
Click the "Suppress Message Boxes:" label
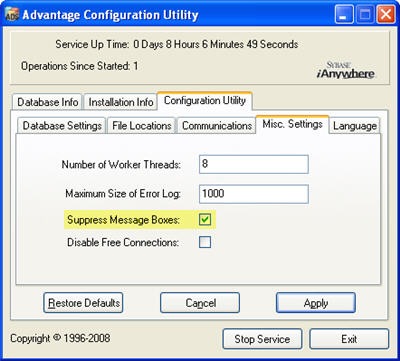click(123, 220)
